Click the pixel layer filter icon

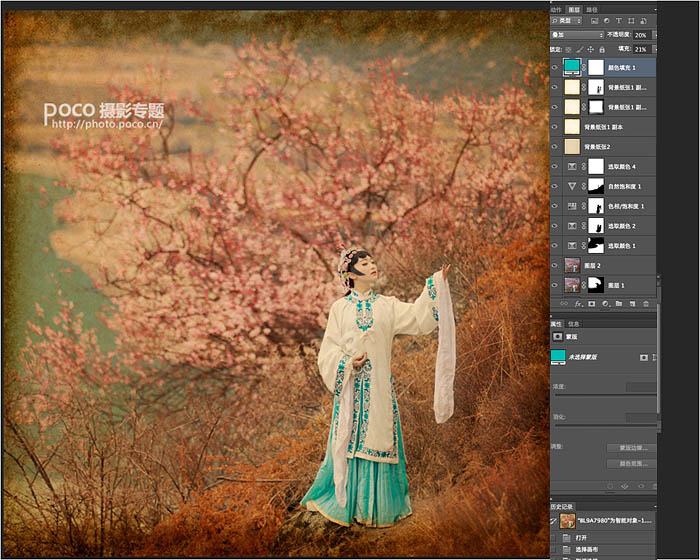[x=594, y=21]
